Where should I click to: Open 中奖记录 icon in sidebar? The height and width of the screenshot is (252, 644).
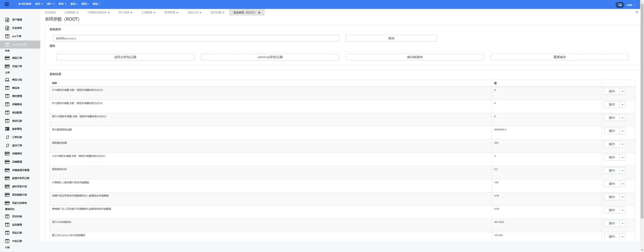[7, 241]
